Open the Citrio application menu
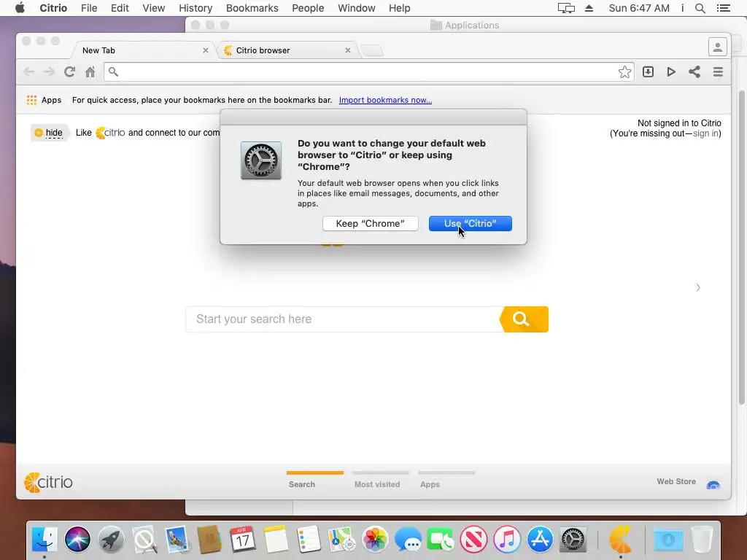 [53, 8]
